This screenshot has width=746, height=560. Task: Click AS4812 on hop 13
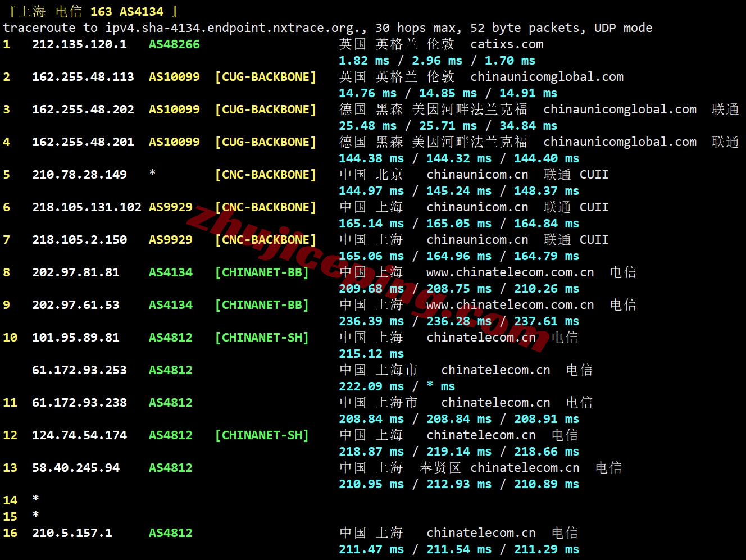click(x=170, y=467)
